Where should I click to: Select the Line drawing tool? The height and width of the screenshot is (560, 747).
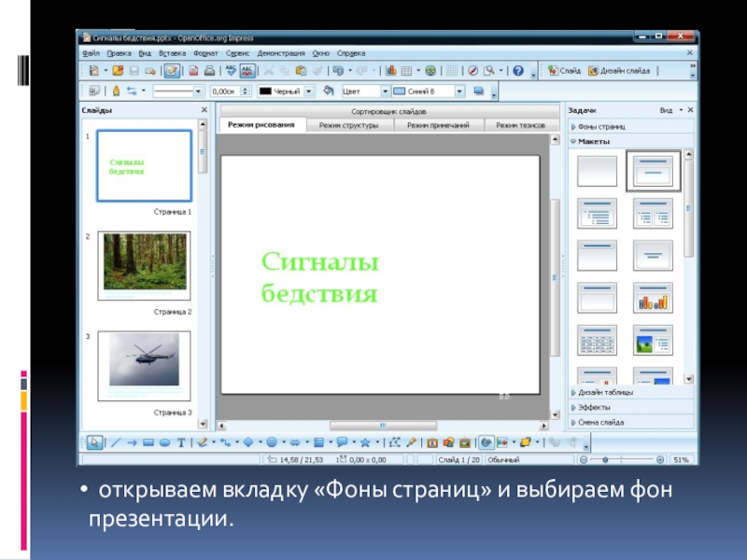pos(116,443)
